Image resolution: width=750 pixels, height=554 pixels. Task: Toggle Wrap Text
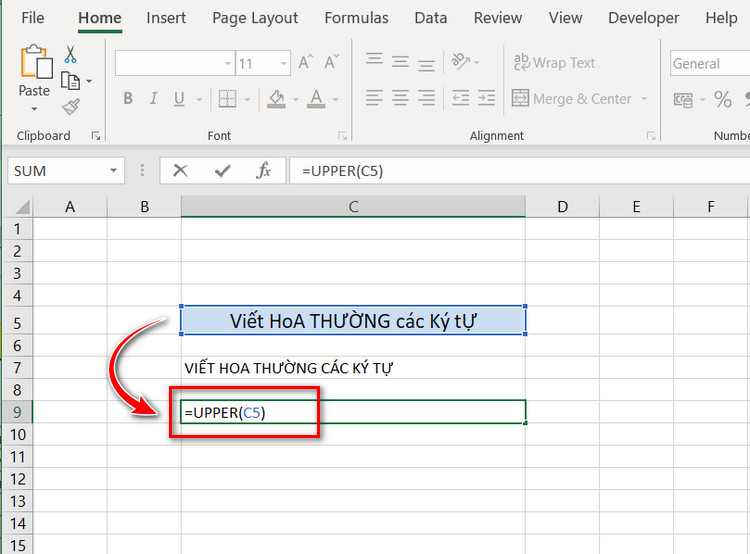(x=554, y=63)
